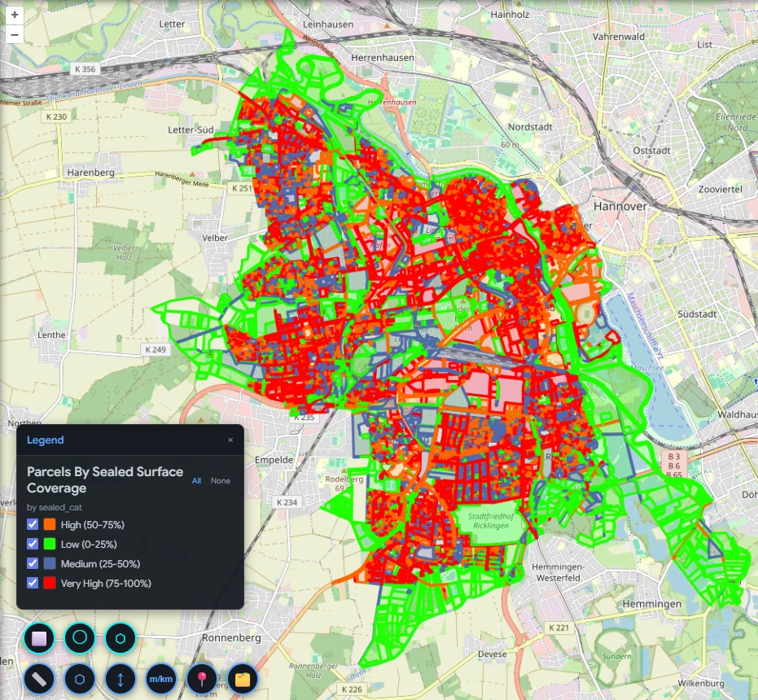
Task: Click the Zooviertel map label
Action: pos(721,189)
